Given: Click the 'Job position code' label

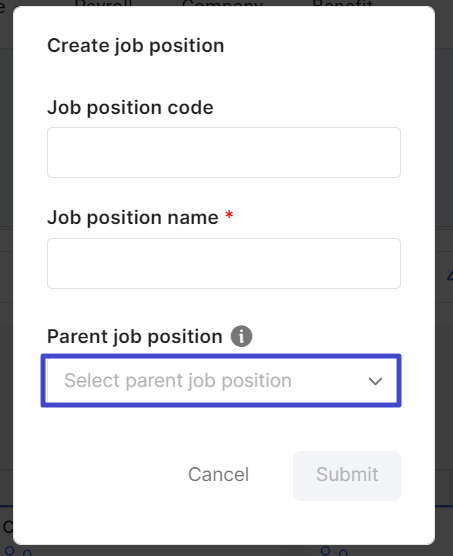Looking at the screenshot, I should 130,108.
